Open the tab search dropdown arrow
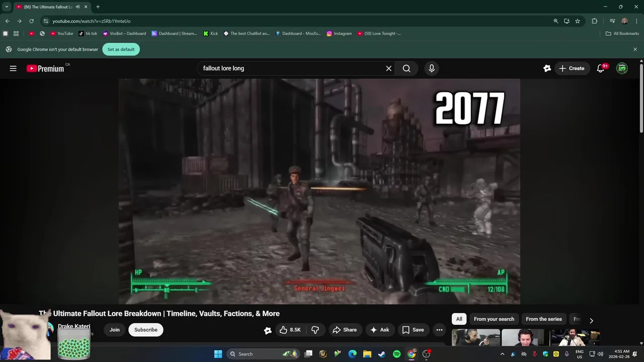 click(7, 7)
